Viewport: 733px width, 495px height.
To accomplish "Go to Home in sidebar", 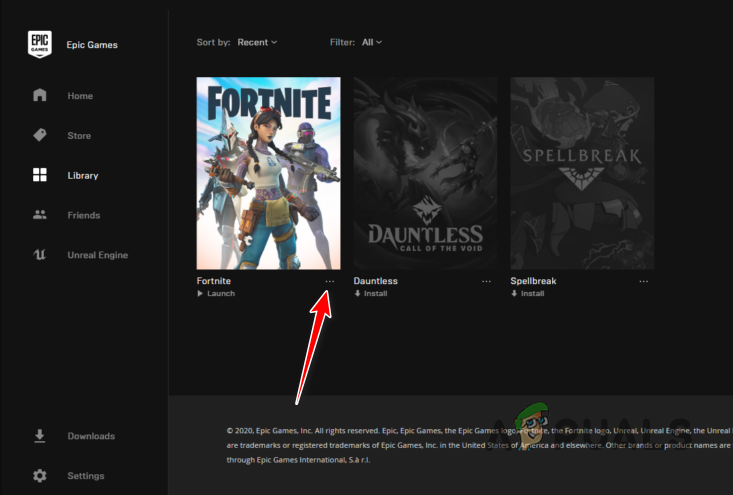I will (80, 96).
